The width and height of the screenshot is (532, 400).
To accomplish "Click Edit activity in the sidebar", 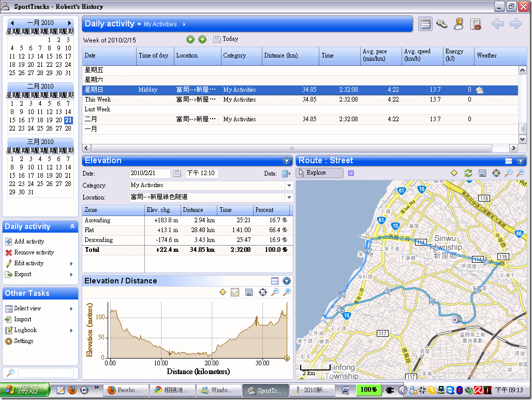I will click(29, 263).
